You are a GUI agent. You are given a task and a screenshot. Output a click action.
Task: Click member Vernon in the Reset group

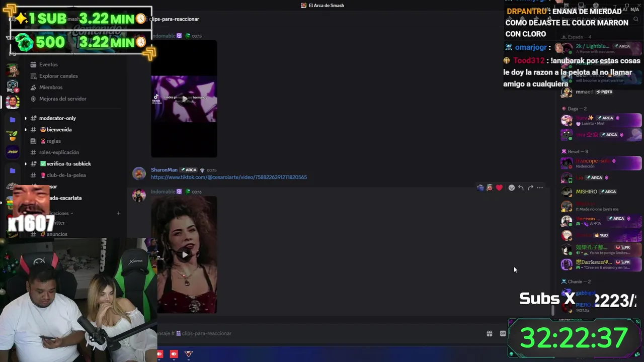point(601,221)
